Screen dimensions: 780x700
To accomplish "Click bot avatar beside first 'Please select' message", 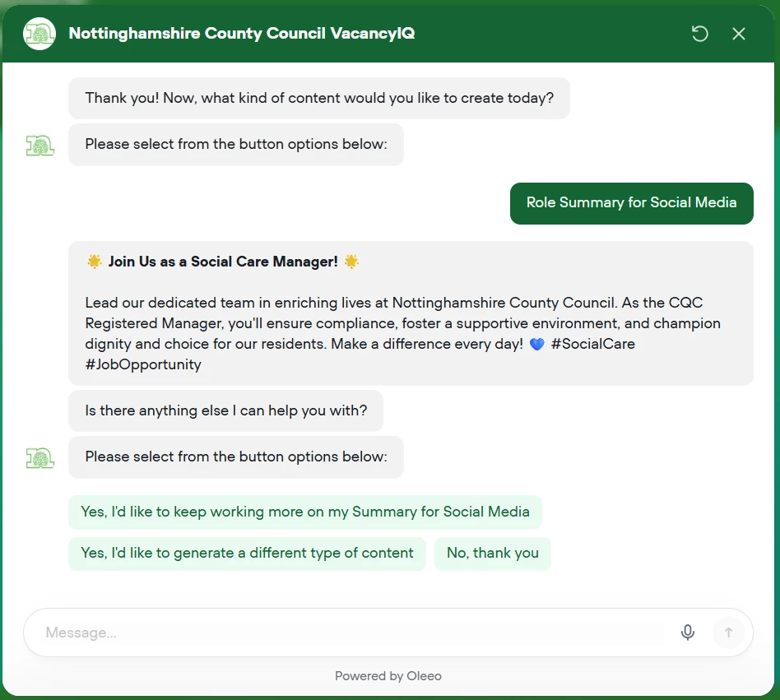I will 39,146.
